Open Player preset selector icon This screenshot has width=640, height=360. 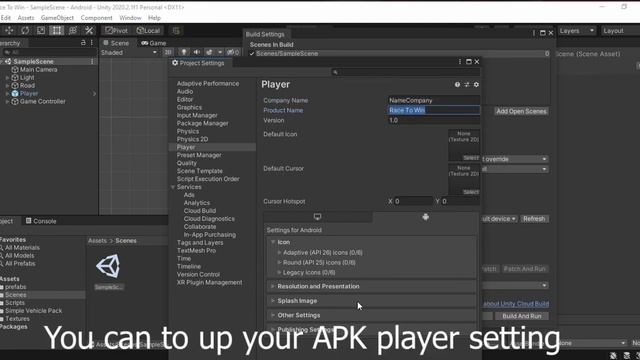(x=467, y=84)
